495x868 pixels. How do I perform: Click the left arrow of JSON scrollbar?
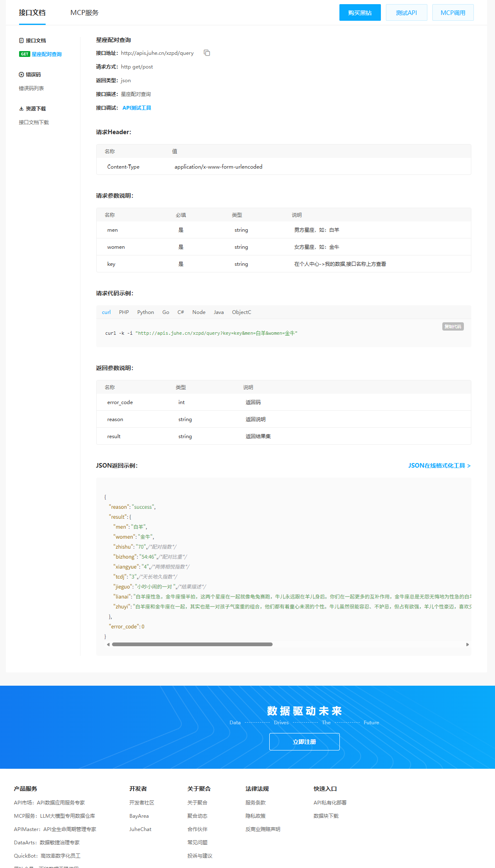108,645
